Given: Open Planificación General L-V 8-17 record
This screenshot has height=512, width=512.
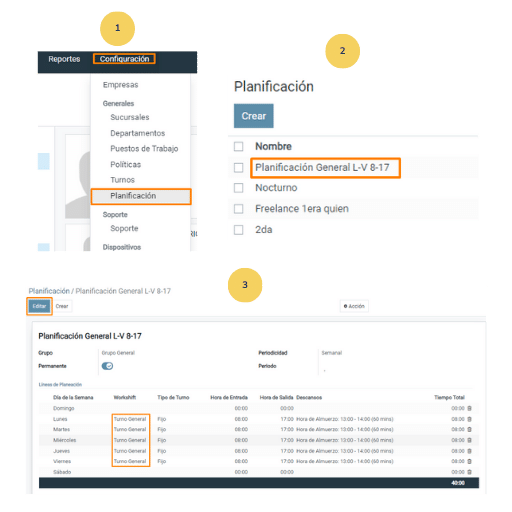Looking at the screenshot, I should click(322, 167).
